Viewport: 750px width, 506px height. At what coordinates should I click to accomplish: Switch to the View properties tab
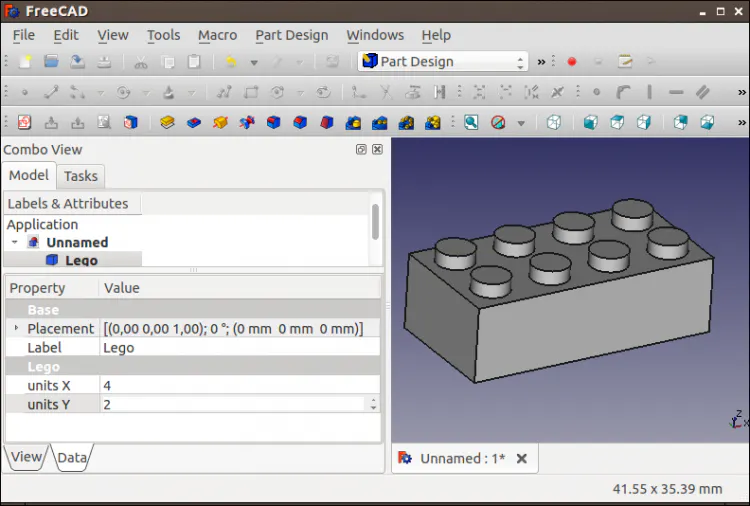(x=26, y=457)
